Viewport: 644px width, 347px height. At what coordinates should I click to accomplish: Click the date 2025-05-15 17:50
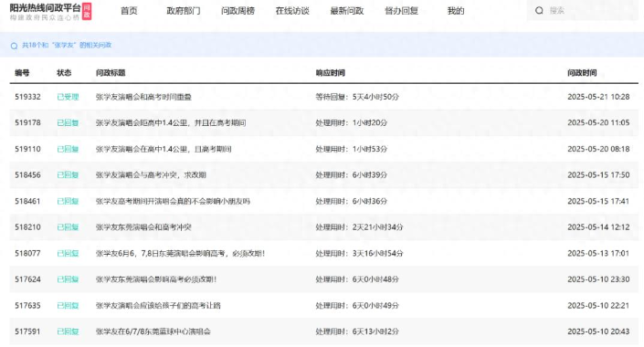coord(598,175)
